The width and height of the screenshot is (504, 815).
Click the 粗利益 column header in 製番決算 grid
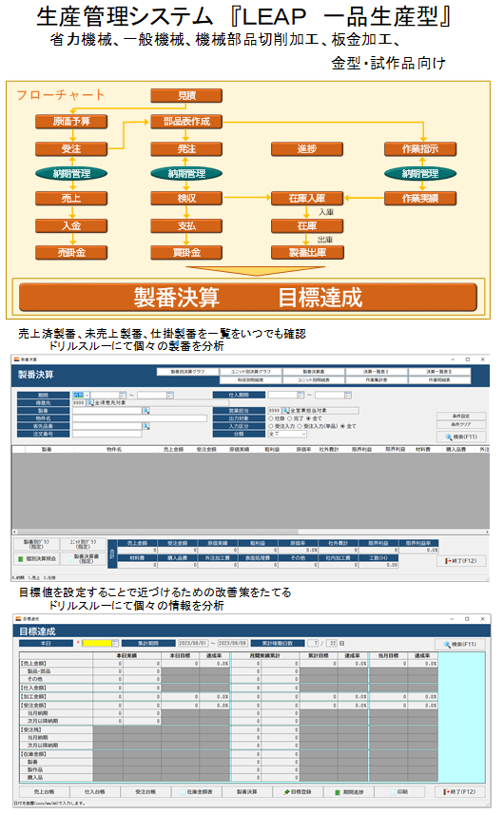(x=272, y=449)
